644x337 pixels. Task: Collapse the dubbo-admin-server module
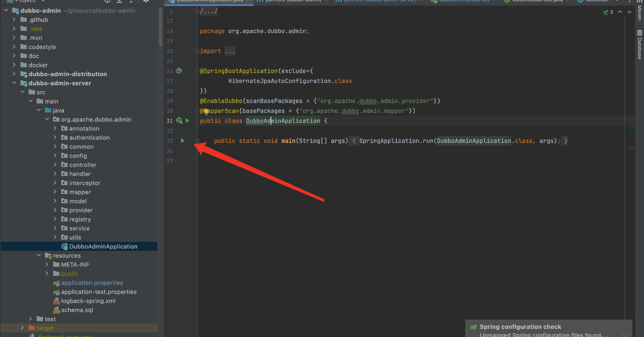click(14, 83)
